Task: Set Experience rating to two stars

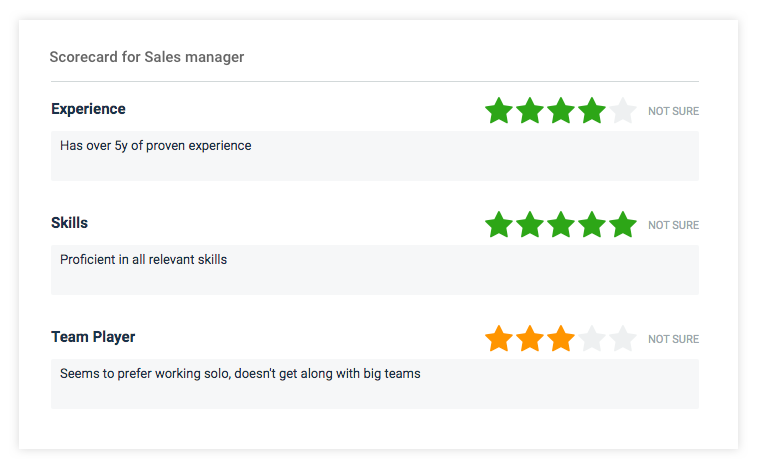Action: [x=530, y=110]
